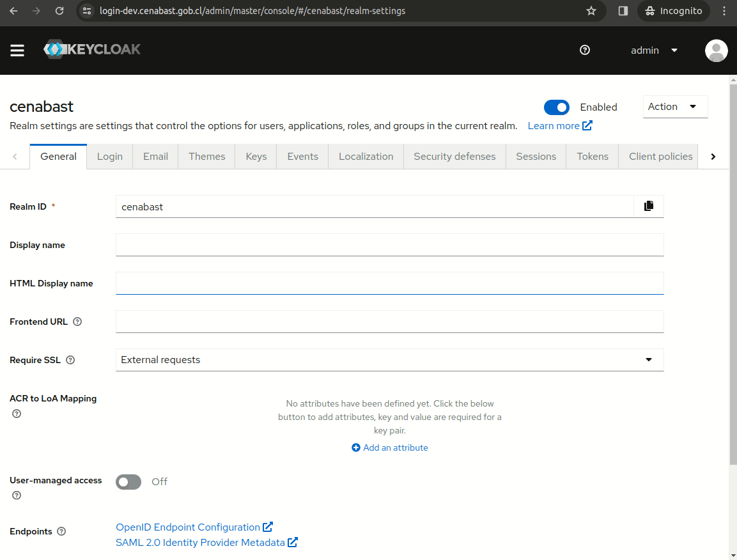
Task: Open the help question mark icon in header
Action: (584, 51)
